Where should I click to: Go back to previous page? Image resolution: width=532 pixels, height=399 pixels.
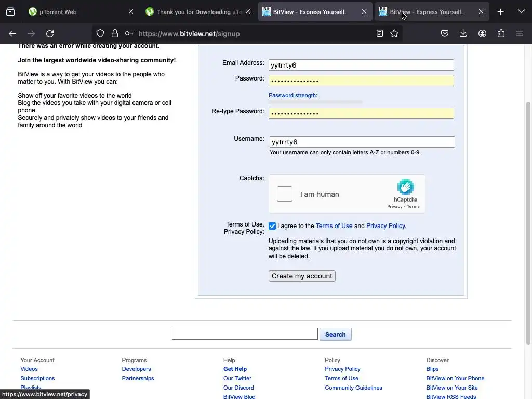point(12,34)
